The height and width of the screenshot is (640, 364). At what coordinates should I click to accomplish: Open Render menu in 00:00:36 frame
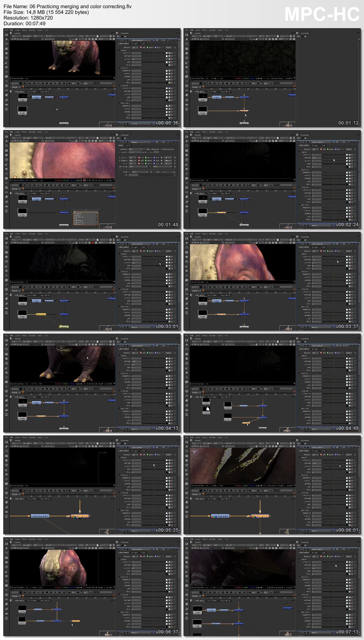(32, 30)
